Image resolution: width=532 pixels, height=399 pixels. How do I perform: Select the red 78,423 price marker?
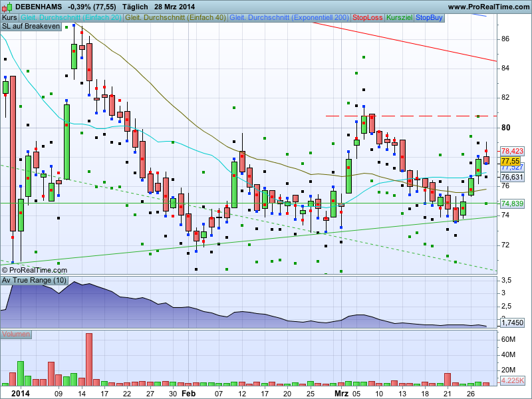(512, 151)
